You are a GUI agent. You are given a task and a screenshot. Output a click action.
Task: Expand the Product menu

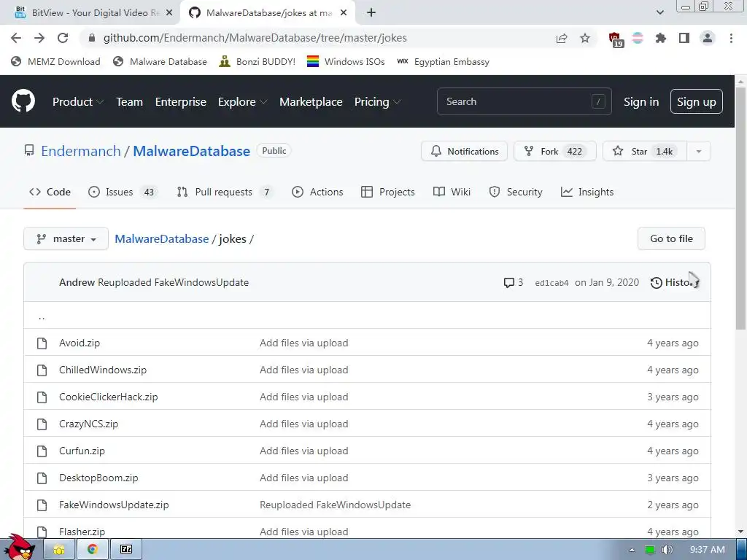tap(77, 102)
